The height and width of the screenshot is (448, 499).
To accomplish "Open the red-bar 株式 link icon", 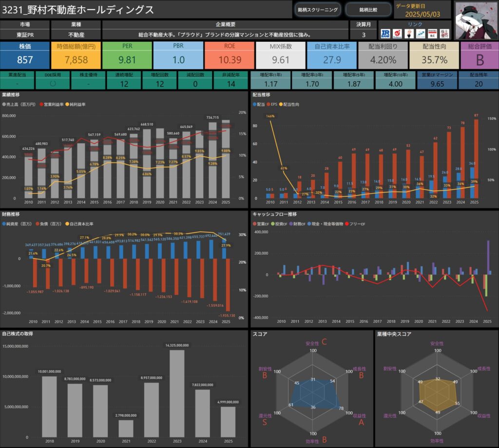I will [433, 34].
